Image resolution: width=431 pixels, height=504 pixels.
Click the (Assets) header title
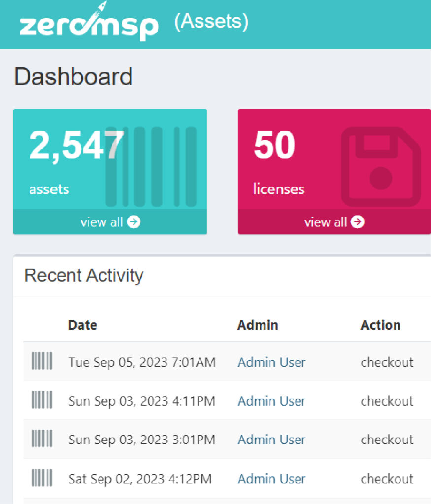211,22
